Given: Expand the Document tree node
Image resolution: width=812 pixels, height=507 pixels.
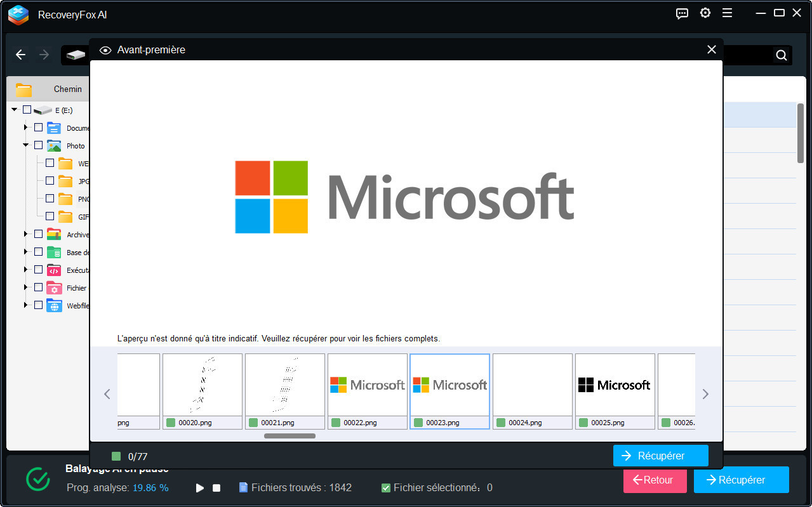Looking at the screenshot, I should [26, 128].
